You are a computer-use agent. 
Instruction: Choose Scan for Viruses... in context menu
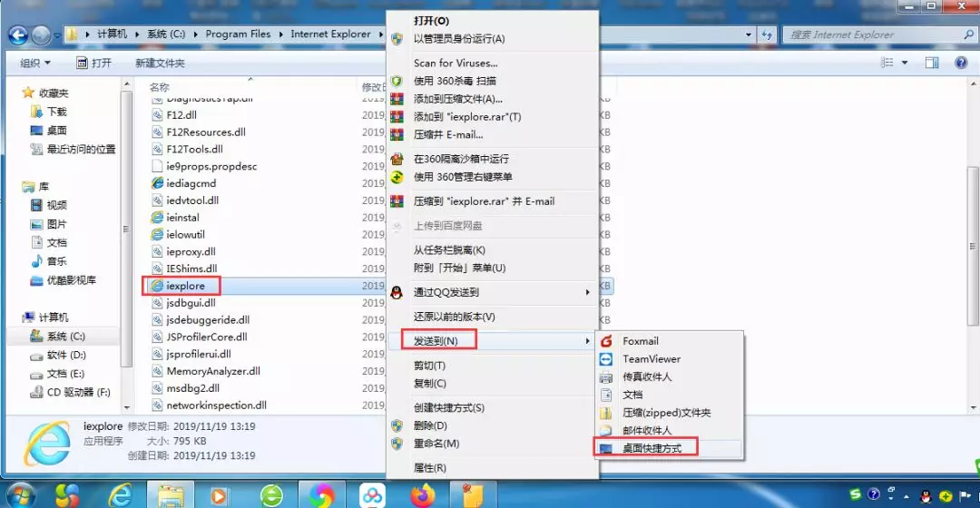pos(456,63)
